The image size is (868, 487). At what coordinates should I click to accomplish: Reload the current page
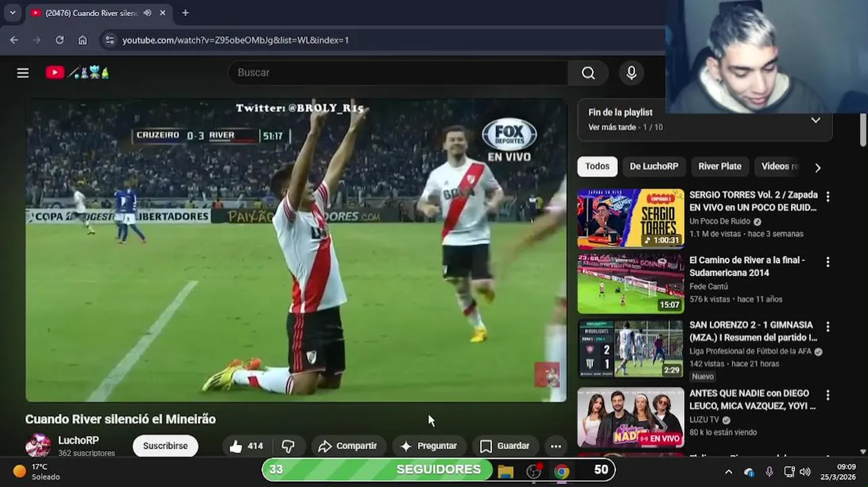click(59, 40)
